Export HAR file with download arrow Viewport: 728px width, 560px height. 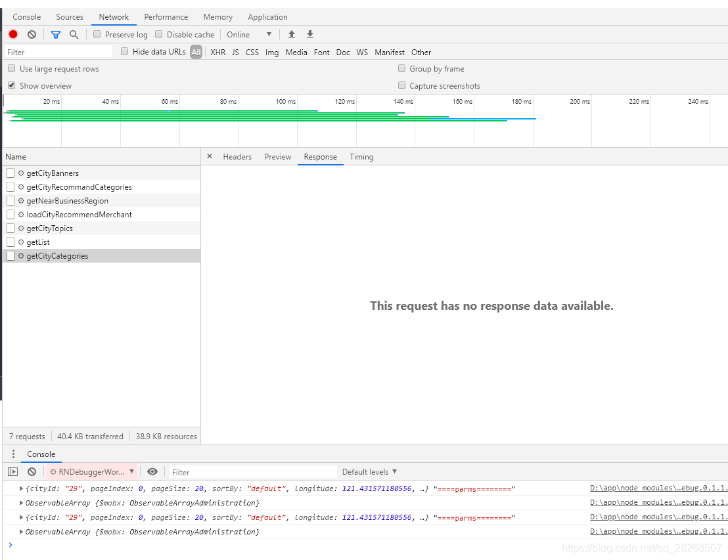point(310,34)
